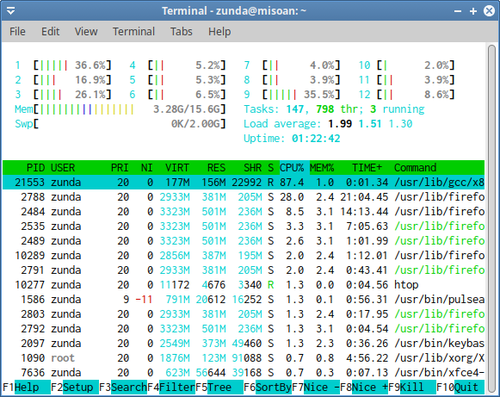This screenshot has height=397, width=500.
Task: Click the 87.4 CPU% value cell
Action: 292,182
